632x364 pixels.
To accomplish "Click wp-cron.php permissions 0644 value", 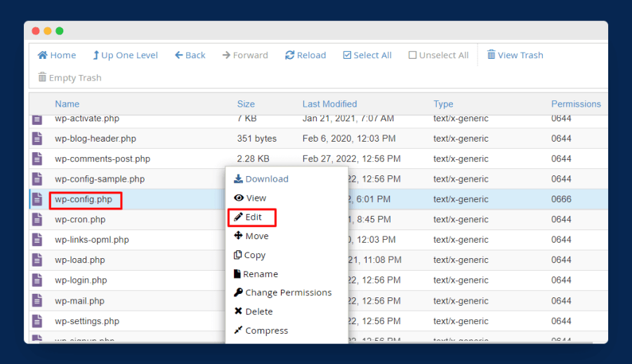I will [561, 220].
